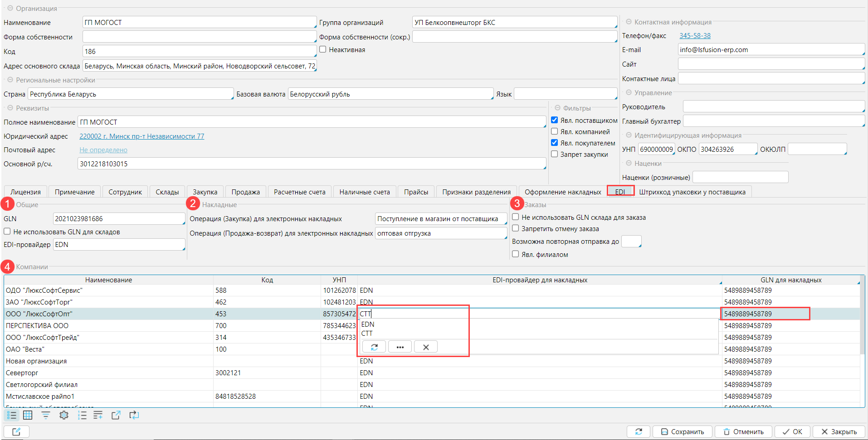The width and height of the screenshot is (868, 440).
Task: Click export arrow icon in grid toolbar
Action: pos(116,415)
